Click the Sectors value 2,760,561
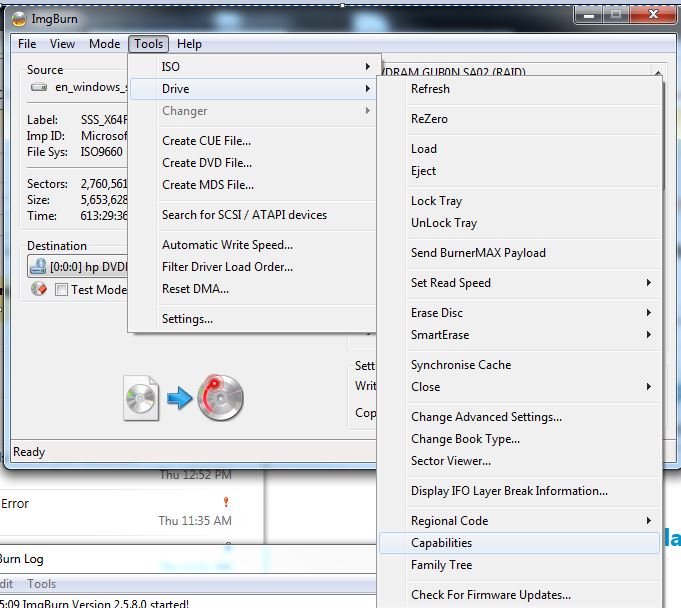Screen dimensions: 681x608 [104, 184]
